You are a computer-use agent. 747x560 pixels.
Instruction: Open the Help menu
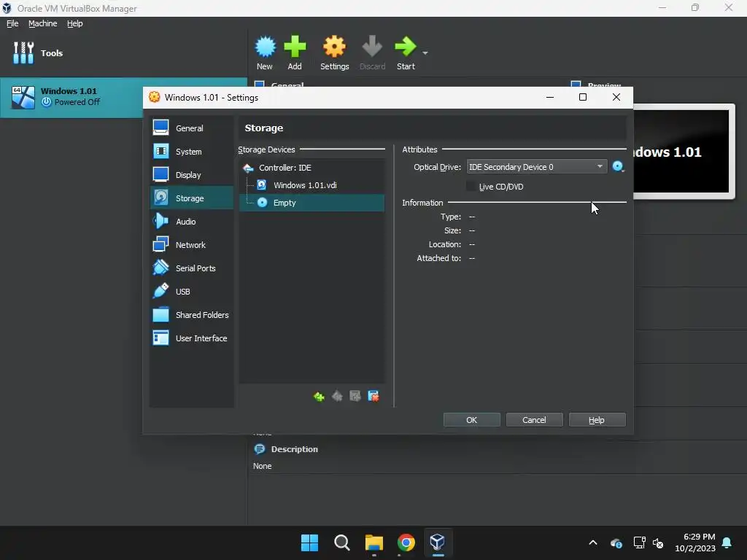point(75,23)
